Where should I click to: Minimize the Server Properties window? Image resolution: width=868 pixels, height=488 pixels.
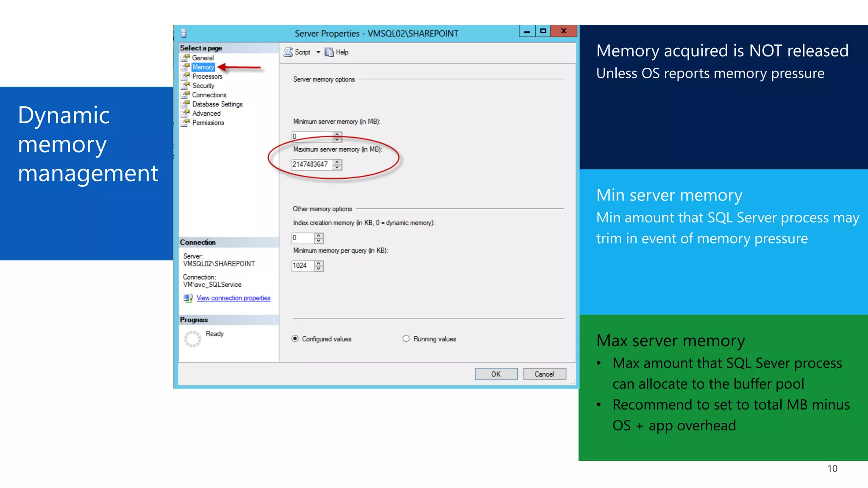pyautogui.click(x=527, y=31)
